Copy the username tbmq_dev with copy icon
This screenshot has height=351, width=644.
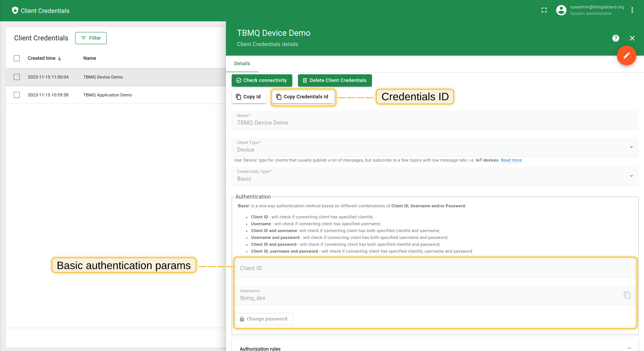pos(627,295)
